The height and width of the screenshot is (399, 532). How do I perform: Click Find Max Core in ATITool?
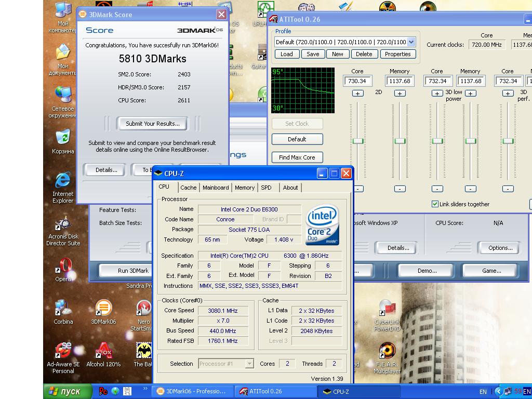point(297,157)
